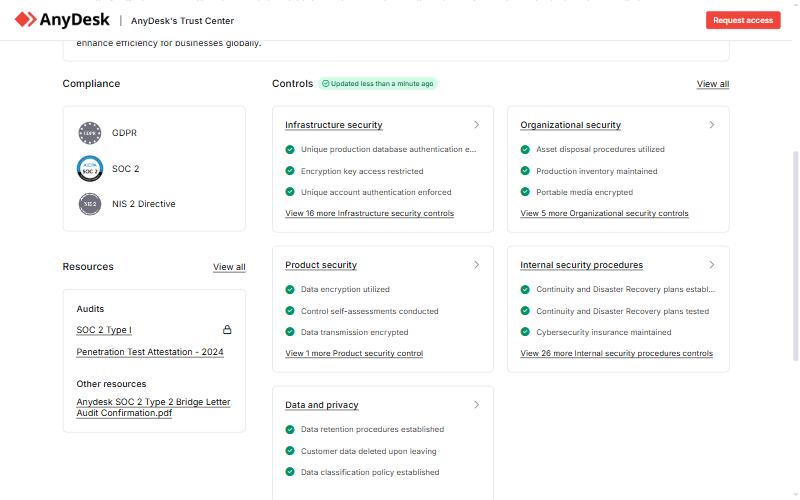Click the Customer data deleted upon leaving item
800x500 pixels.
[369, 451]
